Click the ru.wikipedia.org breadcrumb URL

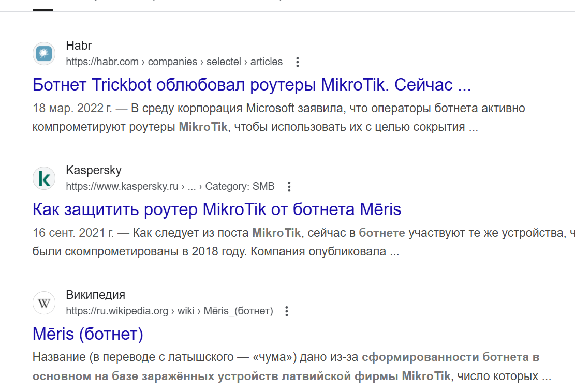click(x=169, y=311)
